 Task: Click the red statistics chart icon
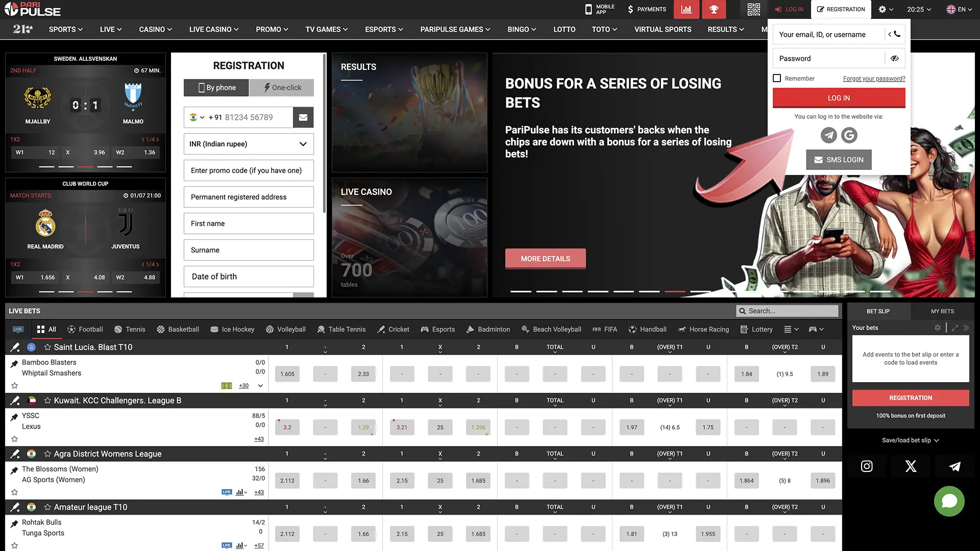[687, 9]
